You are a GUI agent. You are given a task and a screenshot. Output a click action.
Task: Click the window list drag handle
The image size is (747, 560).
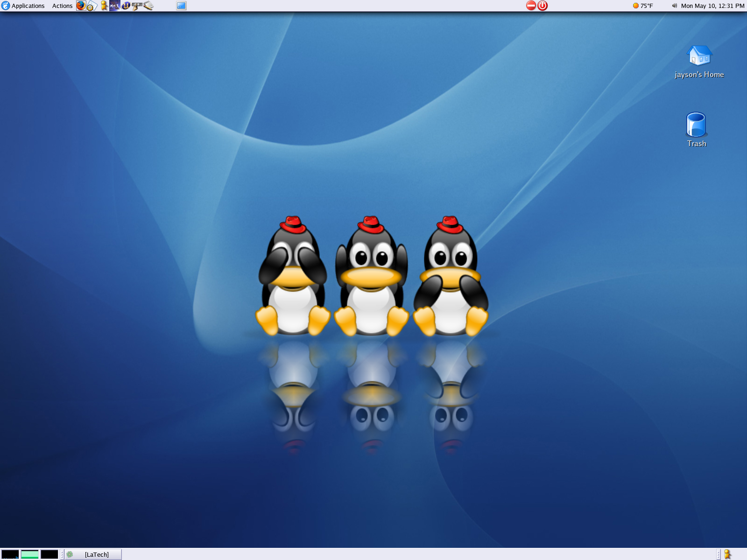(x=62, y=554)
